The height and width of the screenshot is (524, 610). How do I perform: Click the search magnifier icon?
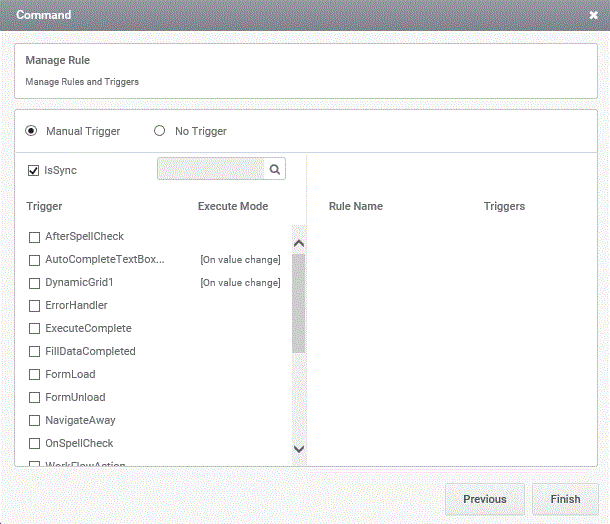coord(275,169)
